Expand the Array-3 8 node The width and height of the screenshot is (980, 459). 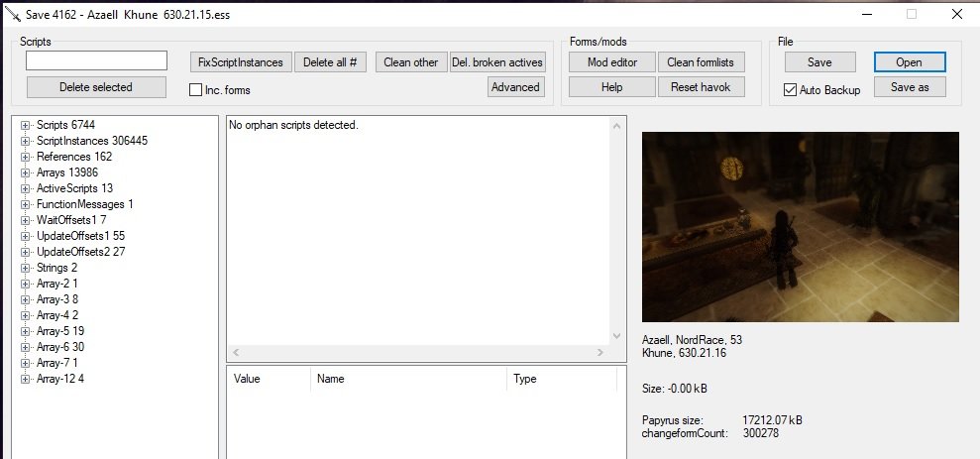[x=25, y=299]
